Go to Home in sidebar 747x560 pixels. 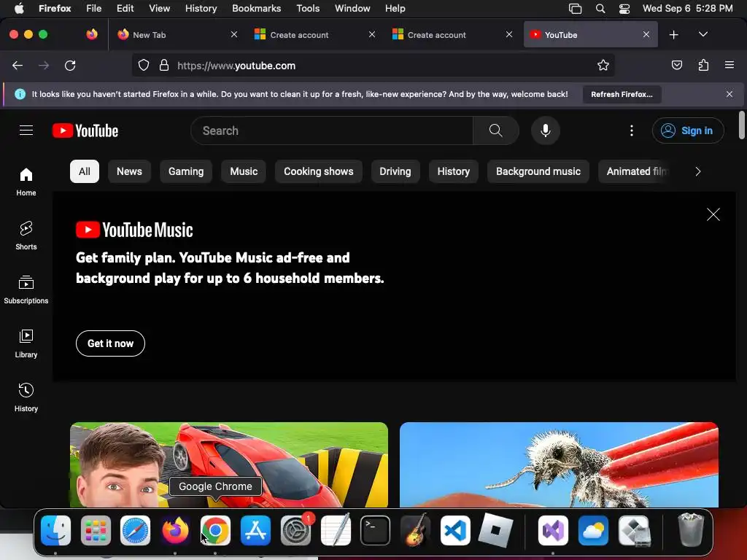[x=26, y=182]
